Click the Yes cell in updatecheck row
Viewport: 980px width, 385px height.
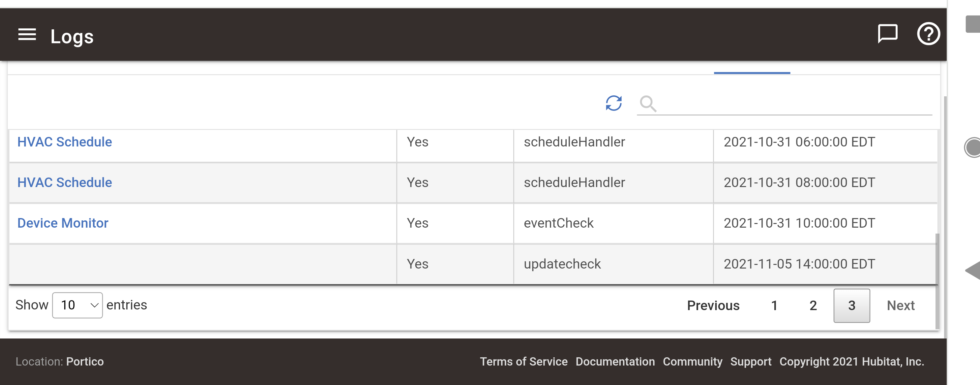pyautogui.click(x=455, y=264)
